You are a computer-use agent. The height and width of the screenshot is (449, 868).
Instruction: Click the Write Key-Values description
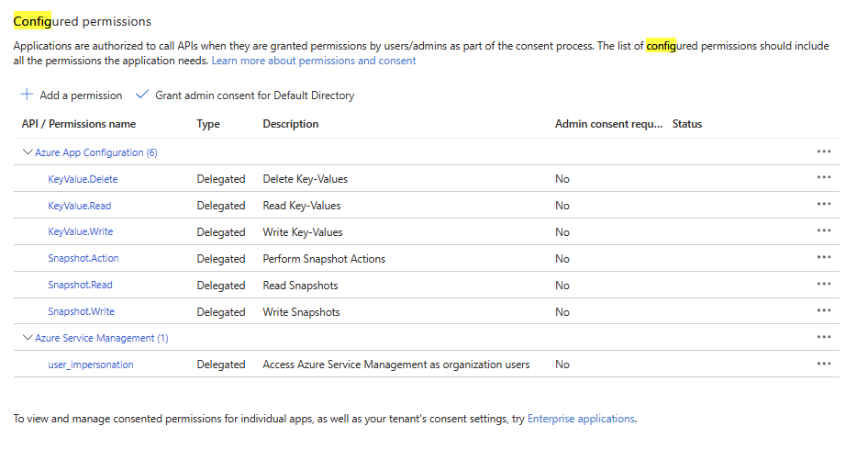tap(303, 232)
